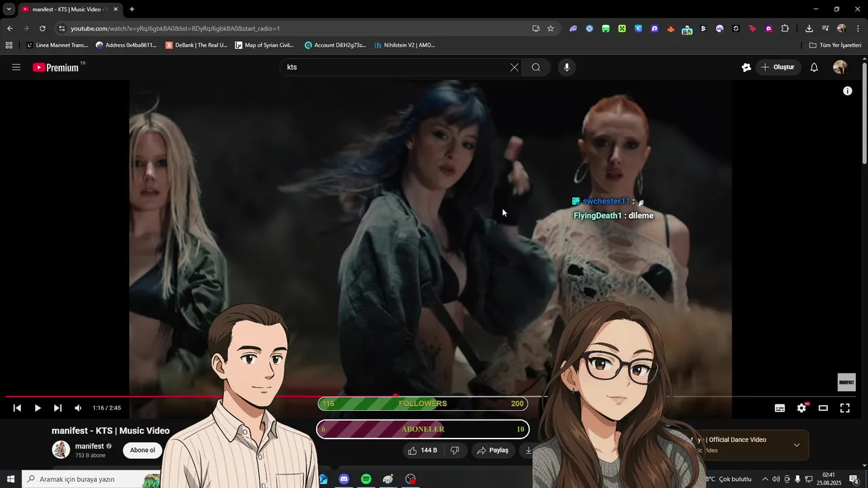This screenshot has width=868, height=488.
Task: Go to the previous video
Action: [x=17, y=408]
